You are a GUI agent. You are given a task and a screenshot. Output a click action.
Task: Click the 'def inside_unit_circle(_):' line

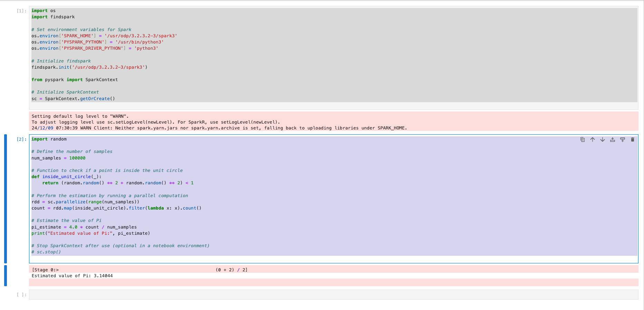[67, 177]
